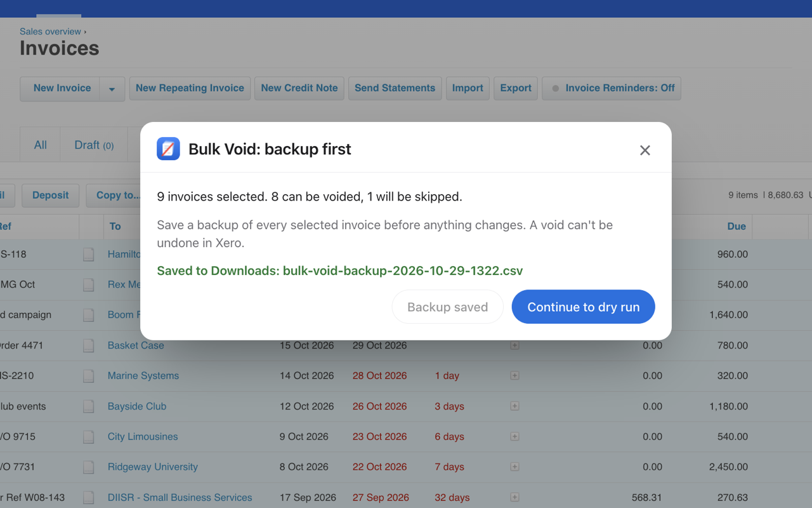Click the Invoice Reminders status dot
This screenshot has height=508, width=812.
click(x=556, y=89)
